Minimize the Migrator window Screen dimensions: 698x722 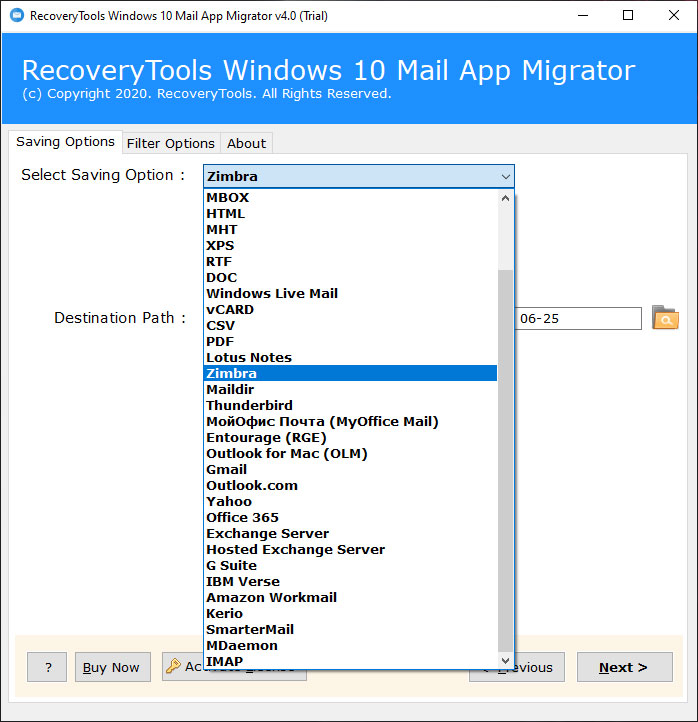coord(583,16)
